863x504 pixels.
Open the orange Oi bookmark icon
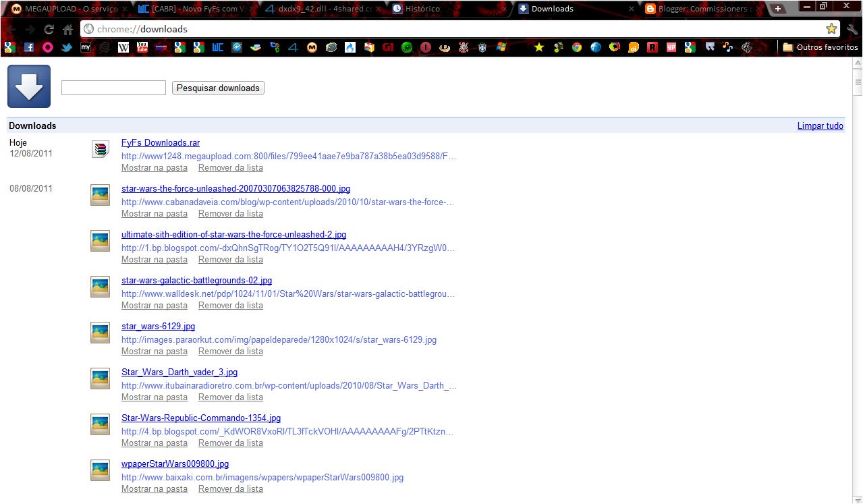633,47
